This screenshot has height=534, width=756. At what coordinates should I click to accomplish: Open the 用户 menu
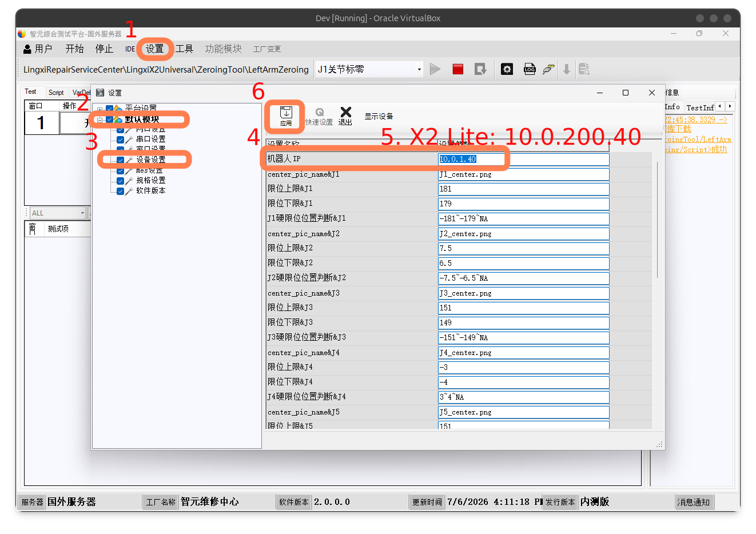(x=38, y=49)
